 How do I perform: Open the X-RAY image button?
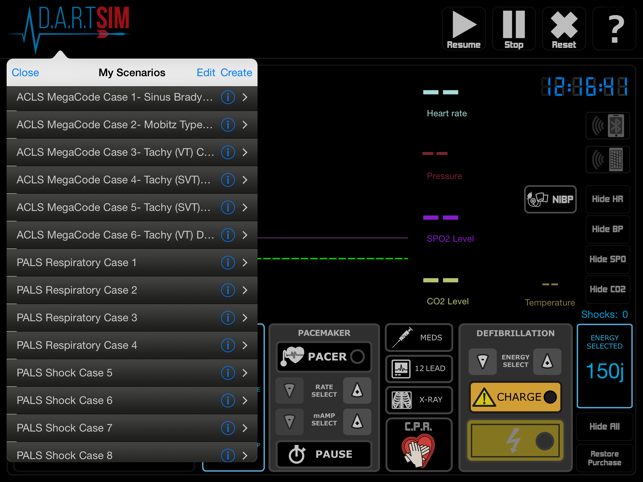tap(419, 400)
